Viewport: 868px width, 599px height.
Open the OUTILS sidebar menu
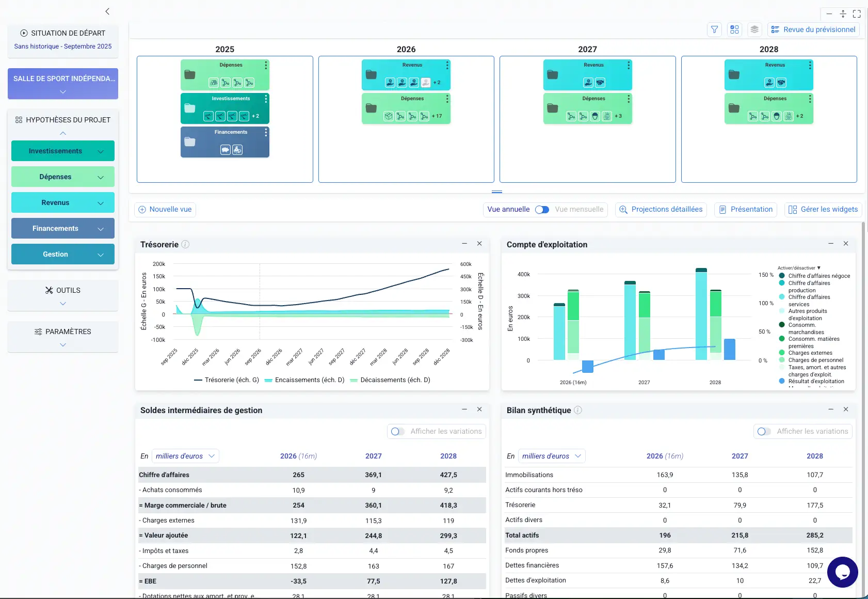tap(63, 295)
